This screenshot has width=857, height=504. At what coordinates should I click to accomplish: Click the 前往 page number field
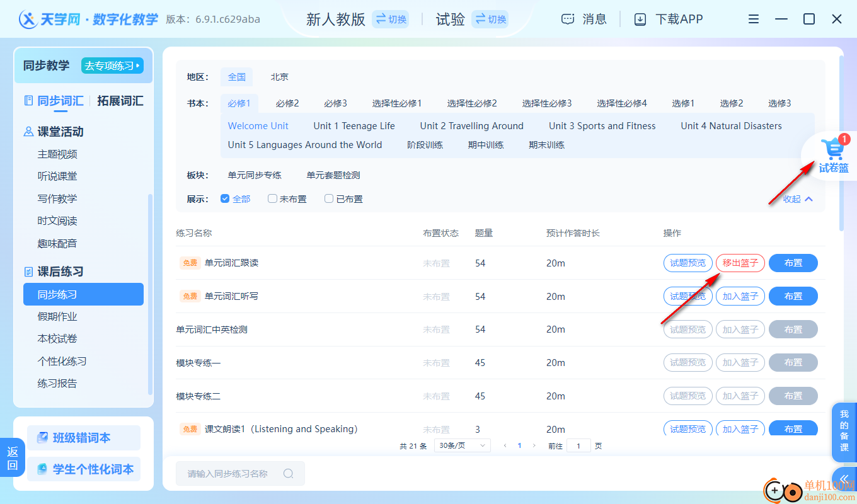[x=578, y=445]
